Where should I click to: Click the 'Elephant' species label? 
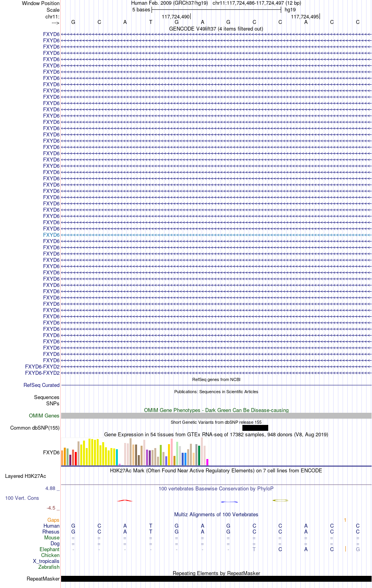50,549
